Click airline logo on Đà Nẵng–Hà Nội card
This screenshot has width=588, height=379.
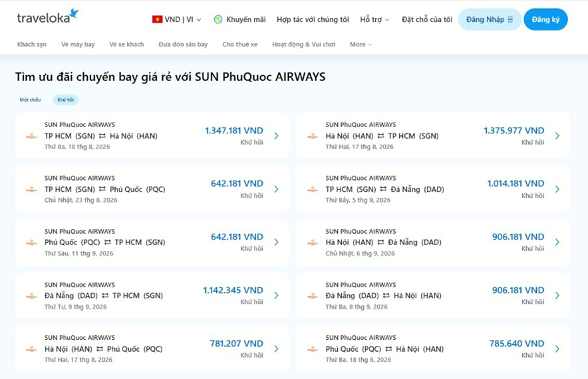point(313,296)
